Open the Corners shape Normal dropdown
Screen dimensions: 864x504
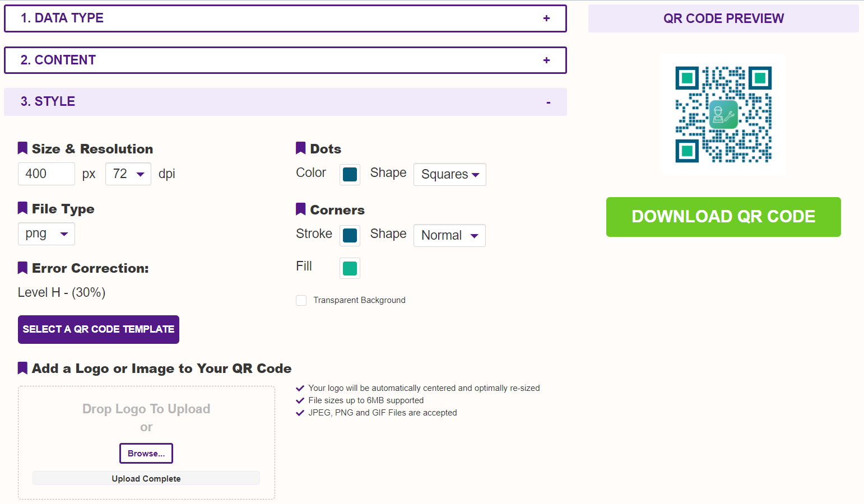tap(449, 235)
